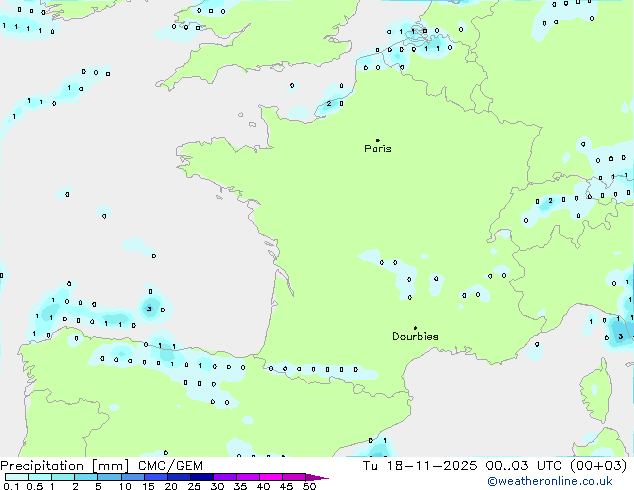Select the Paris city label
Image resolution: width=634 pixels, height=490 pixels.
(378, 149)
